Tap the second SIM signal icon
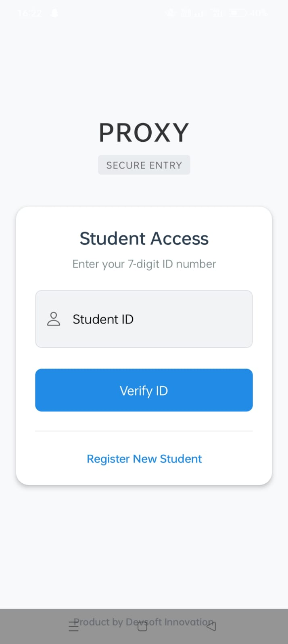Viewport: 288px width, 644px height. click(217, 13)
